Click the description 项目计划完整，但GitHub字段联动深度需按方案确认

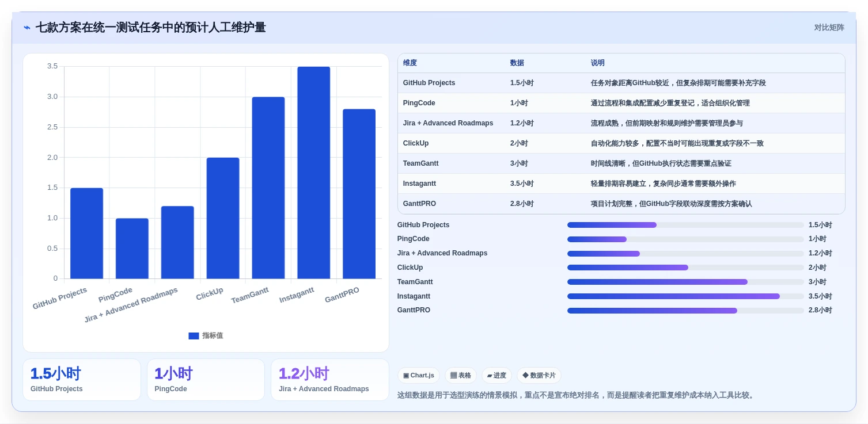click(672, 204)
